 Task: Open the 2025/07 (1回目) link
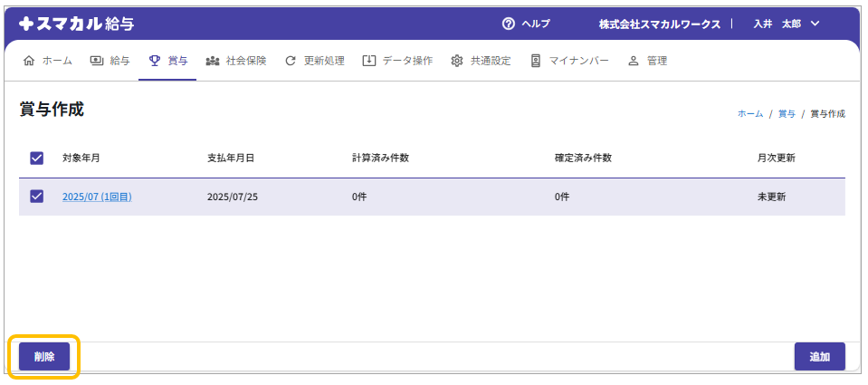click(x=97, y=197)
